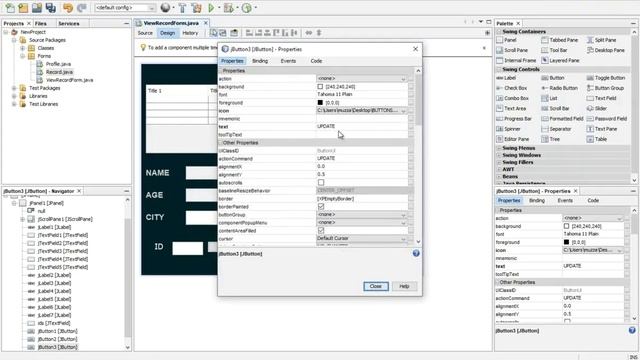640x360 pixels.
Task: Run the project with green play icon
Action: point(211,7)
